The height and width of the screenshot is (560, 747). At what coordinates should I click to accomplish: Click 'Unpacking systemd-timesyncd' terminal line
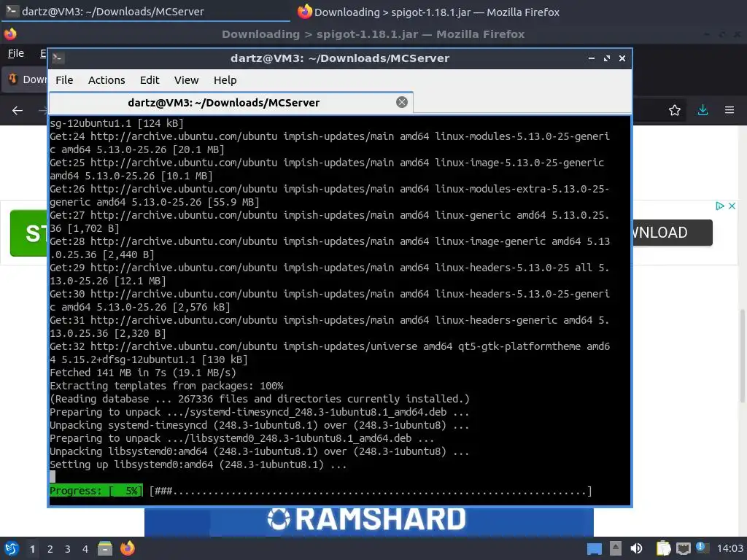pyautogui.click(x=260, y=425)
